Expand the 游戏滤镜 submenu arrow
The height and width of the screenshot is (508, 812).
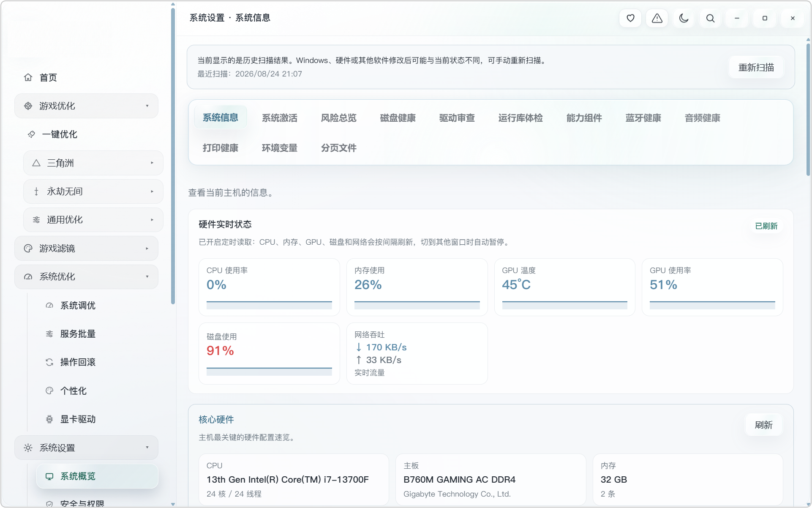[147, 248]
